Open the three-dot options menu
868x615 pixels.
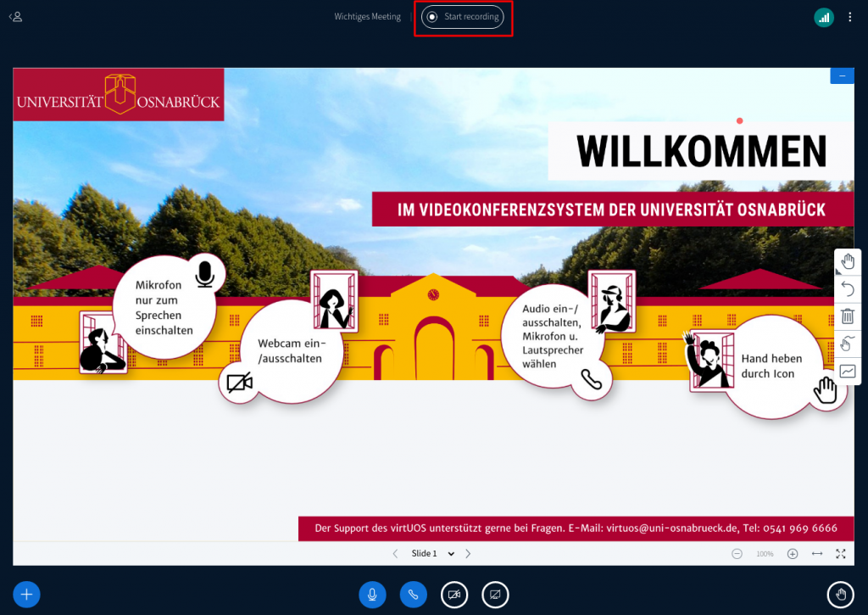(x=849, y=17)
